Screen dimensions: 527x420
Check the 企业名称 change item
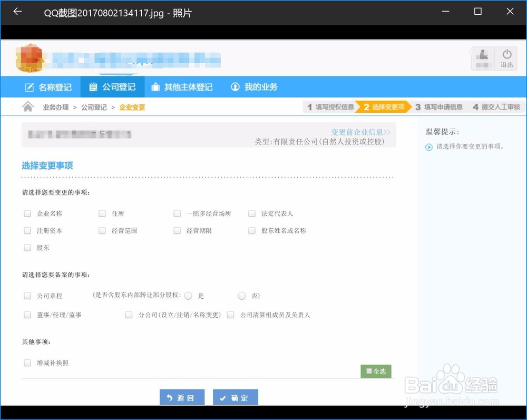[x=27, y=213]
